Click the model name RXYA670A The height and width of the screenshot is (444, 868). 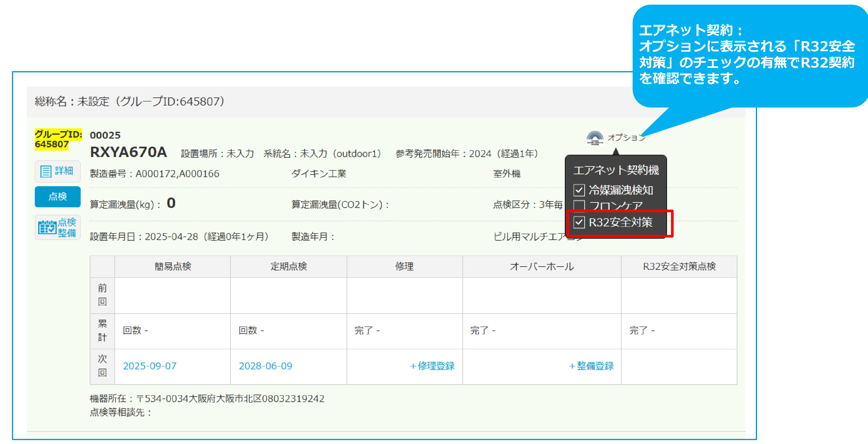[x=128, y=152]
